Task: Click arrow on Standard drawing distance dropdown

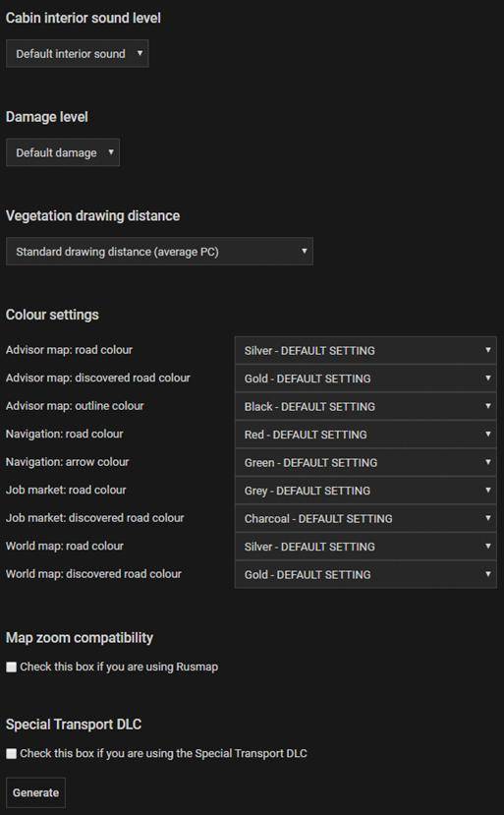Action: (304, 251)
